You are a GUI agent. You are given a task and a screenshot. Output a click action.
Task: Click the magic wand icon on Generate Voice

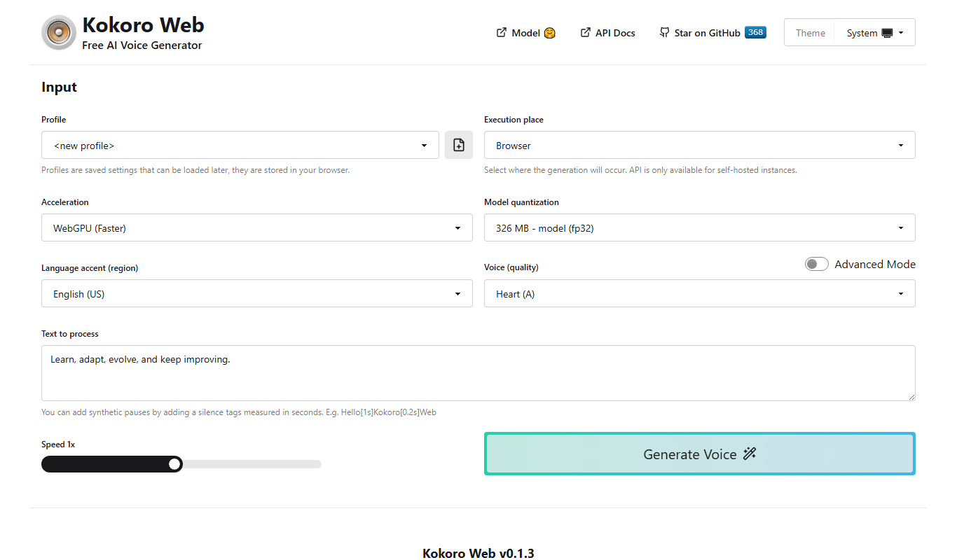pos(750,454)
